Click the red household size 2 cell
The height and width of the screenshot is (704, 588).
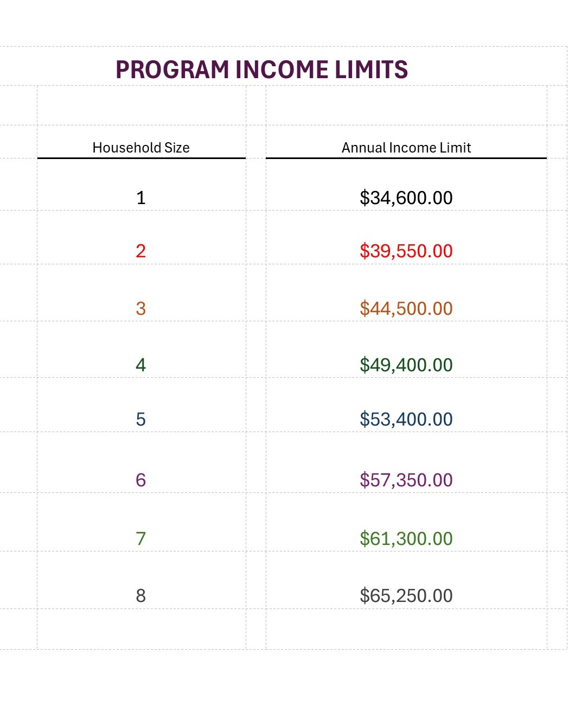point(141,251)
